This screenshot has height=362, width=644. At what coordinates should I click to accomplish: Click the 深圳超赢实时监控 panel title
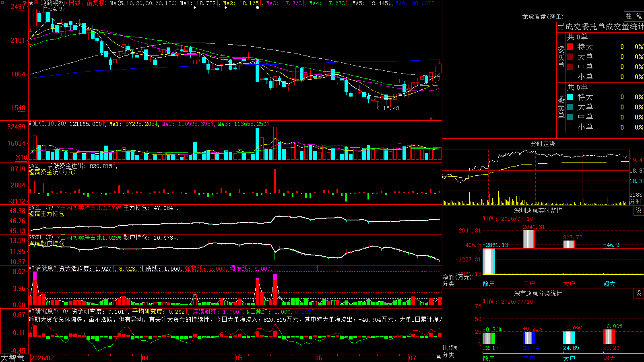tap(538, 210)
